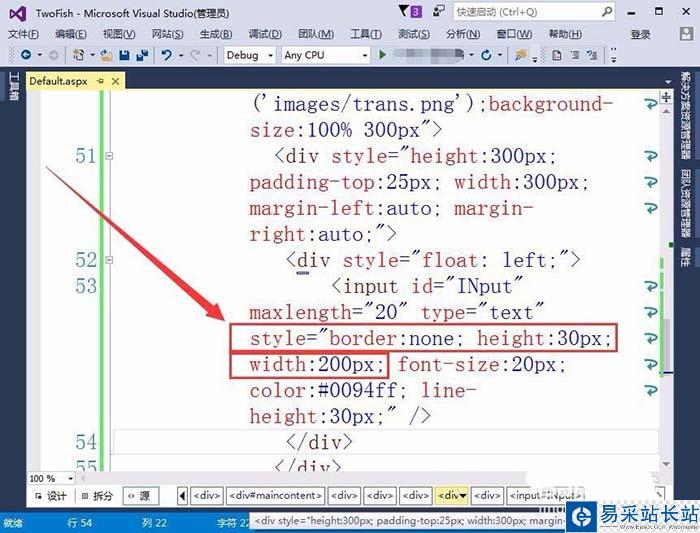
Task: Switch to 拆分 split view
Action: (97, 496)
